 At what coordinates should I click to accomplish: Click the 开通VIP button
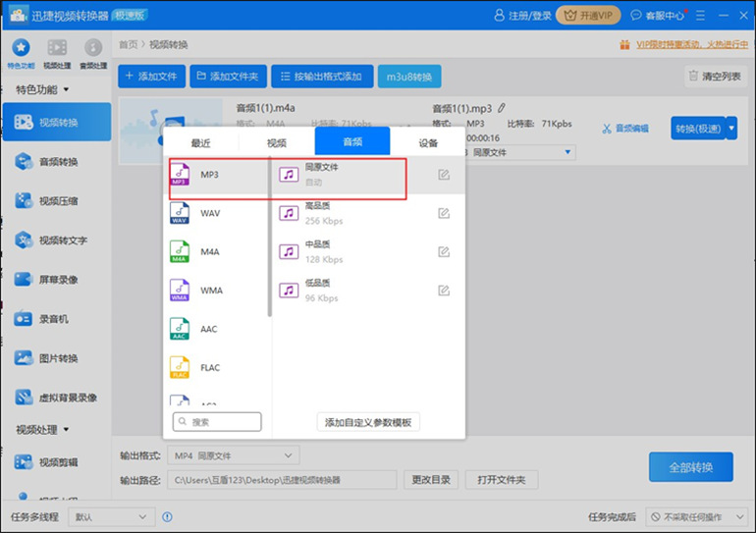click(x=588, y=16)
